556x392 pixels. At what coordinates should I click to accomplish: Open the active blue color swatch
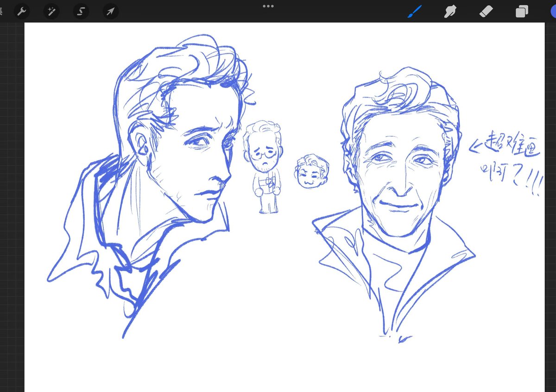pos(553,11)
